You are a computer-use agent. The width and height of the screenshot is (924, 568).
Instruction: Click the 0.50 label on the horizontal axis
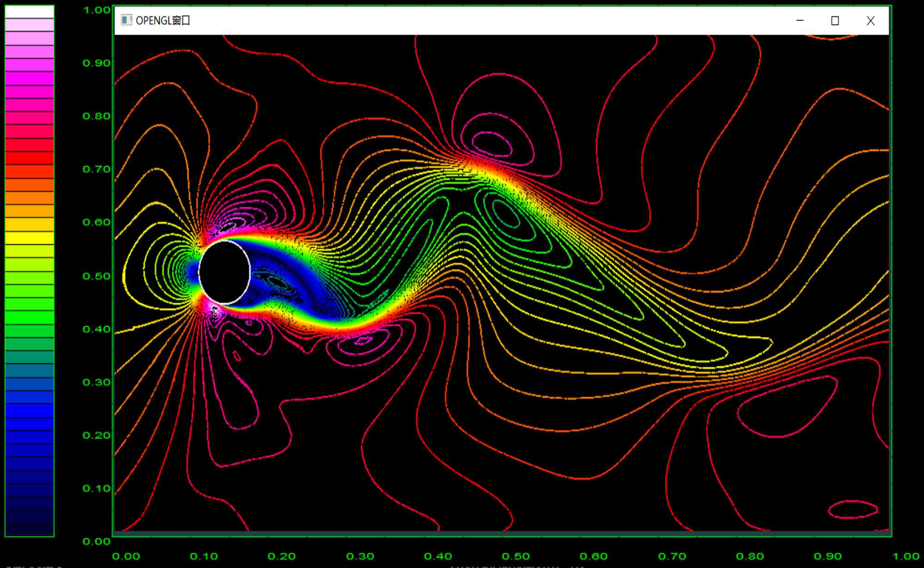[516, 556]
